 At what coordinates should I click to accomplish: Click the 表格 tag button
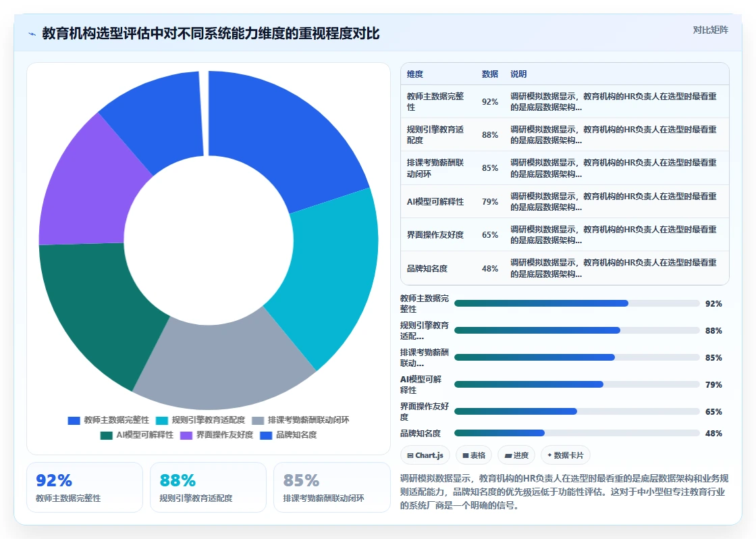coord(474,455)
